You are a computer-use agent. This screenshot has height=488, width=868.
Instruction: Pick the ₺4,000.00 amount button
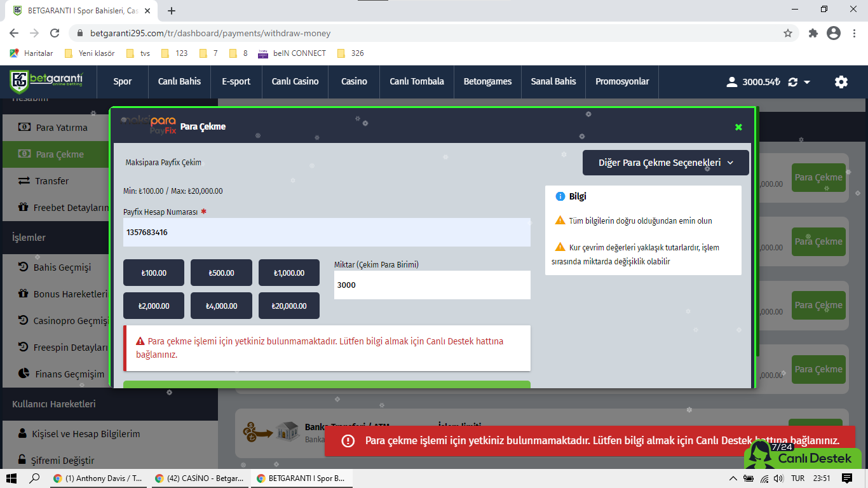221,306
